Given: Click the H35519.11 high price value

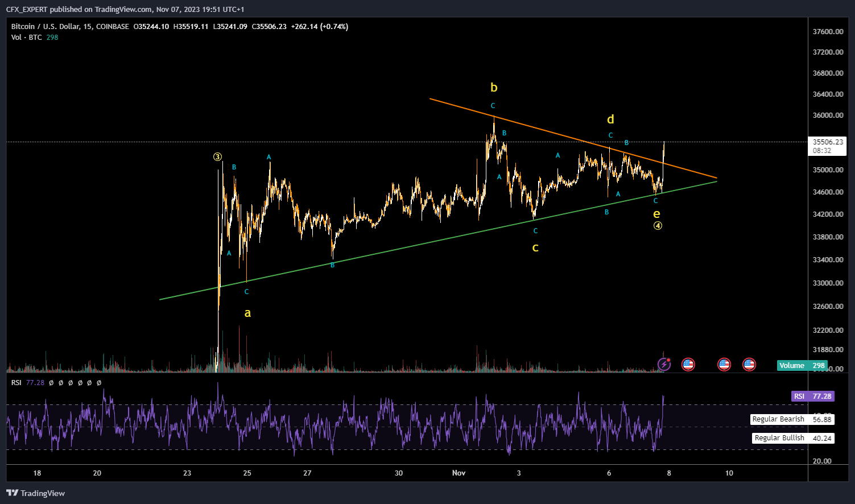Looking at the screenshot, I should [191, 26].
